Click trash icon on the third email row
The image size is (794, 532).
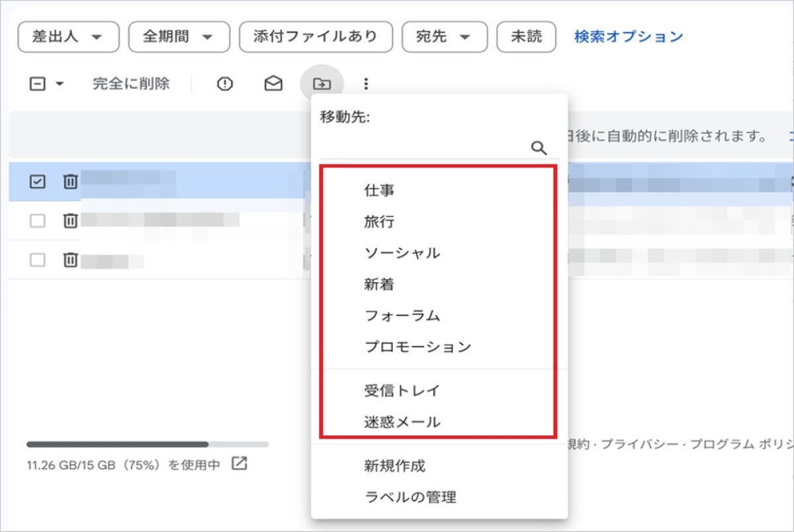[70, 260]
